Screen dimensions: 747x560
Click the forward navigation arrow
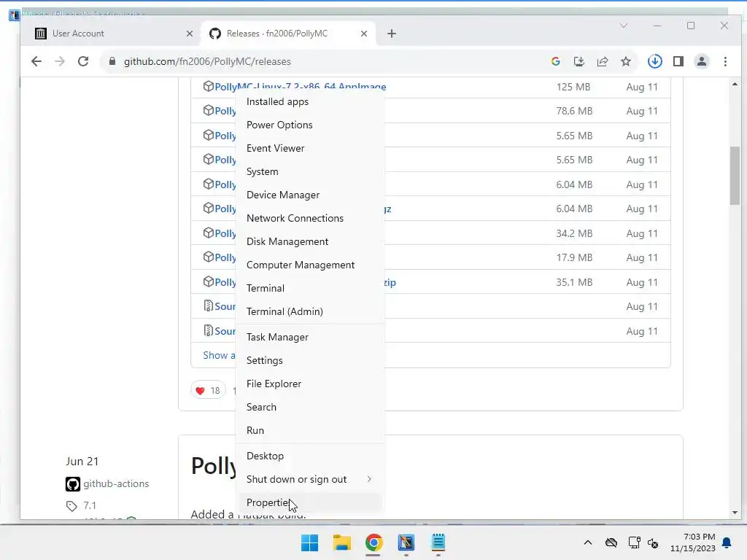coord(60,61)
